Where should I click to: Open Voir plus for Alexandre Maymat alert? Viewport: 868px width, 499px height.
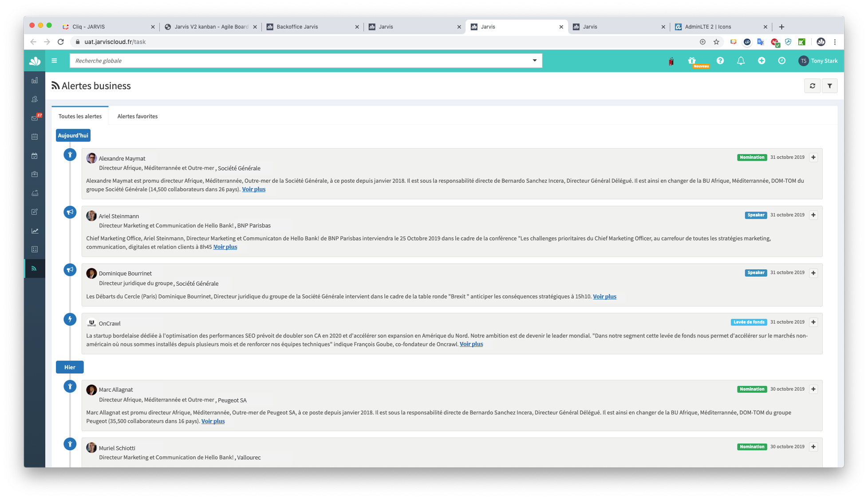[254, 189]
